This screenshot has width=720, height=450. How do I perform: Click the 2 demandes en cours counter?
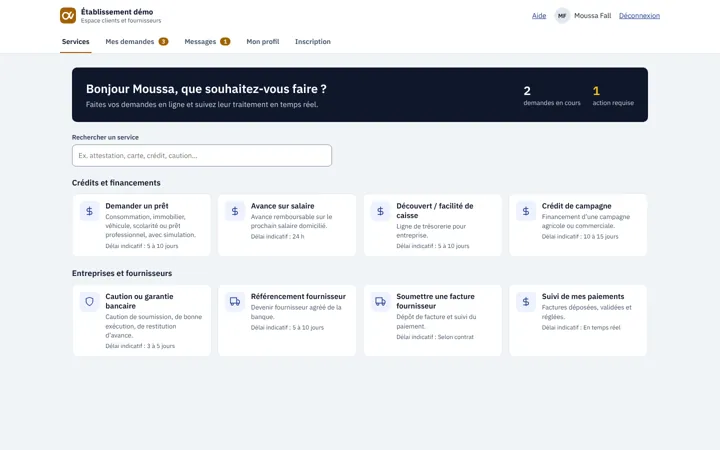(x=552, y=96)
